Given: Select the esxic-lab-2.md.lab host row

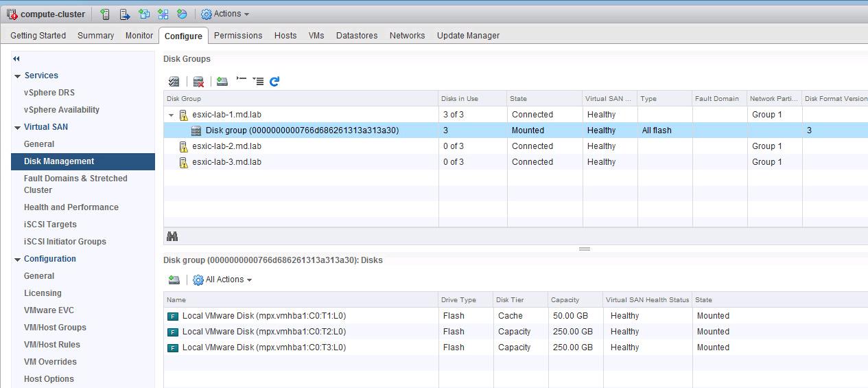Looking at the screenshot, I should (x=515, y=146).
